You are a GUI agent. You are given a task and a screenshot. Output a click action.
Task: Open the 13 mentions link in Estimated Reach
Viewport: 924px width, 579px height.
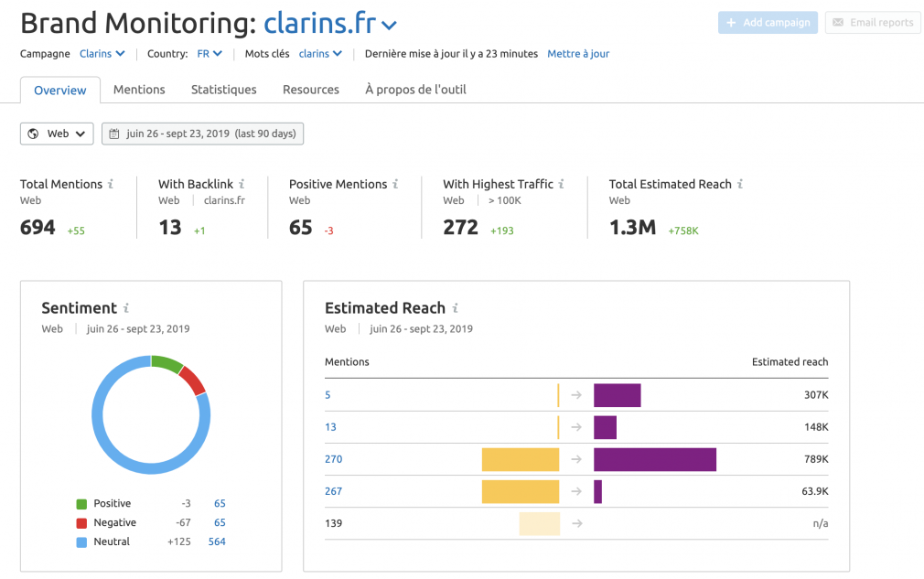[330, 427]
